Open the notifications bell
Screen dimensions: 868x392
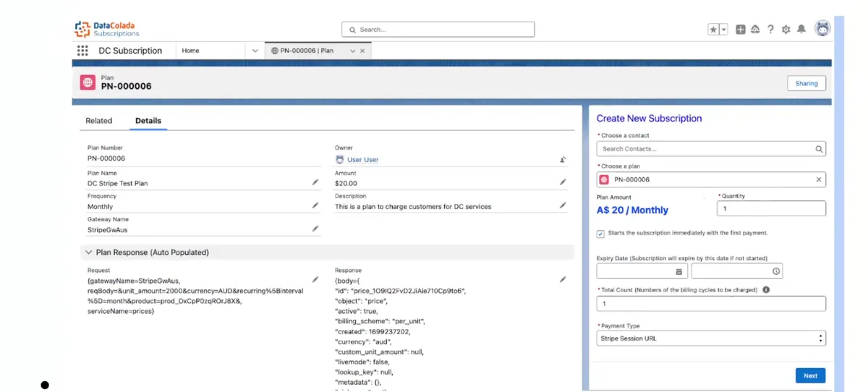point(801,30)
